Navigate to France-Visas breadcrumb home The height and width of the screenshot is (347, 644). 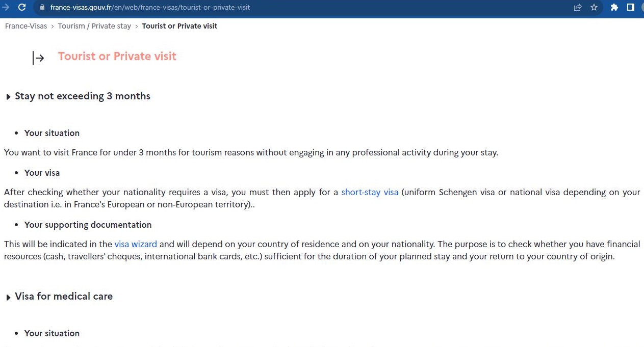26,26
